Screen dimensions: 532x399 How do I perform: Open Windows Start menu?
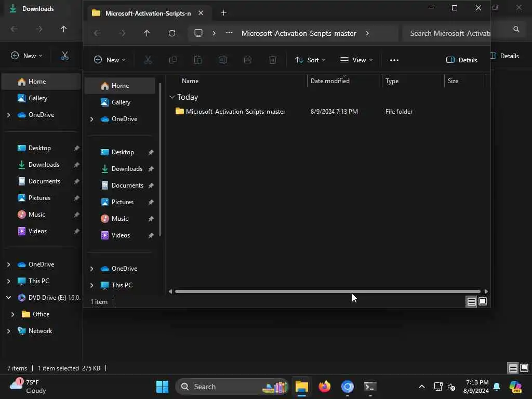click(162, 387)
